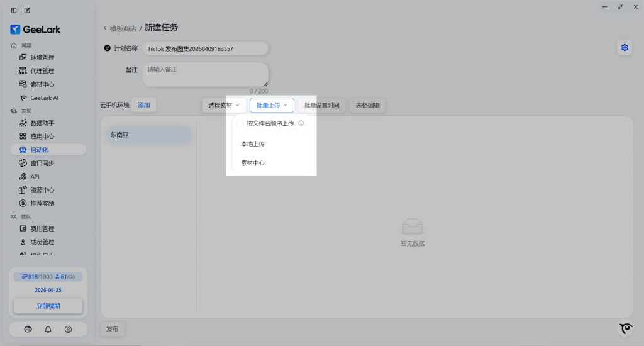The height and width of the screenshot is (346, 644).
Task: Choose 素材中心 from the upload dropdown
Action: tap(253, 163)
